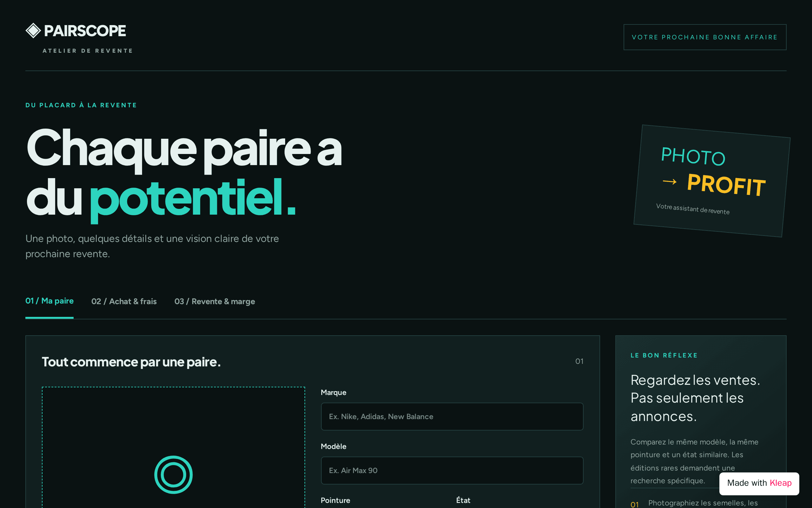This screenshot has height=508, width=812.
Task: Click "Regardez les ventes." heading text
Action: (695, 380)
